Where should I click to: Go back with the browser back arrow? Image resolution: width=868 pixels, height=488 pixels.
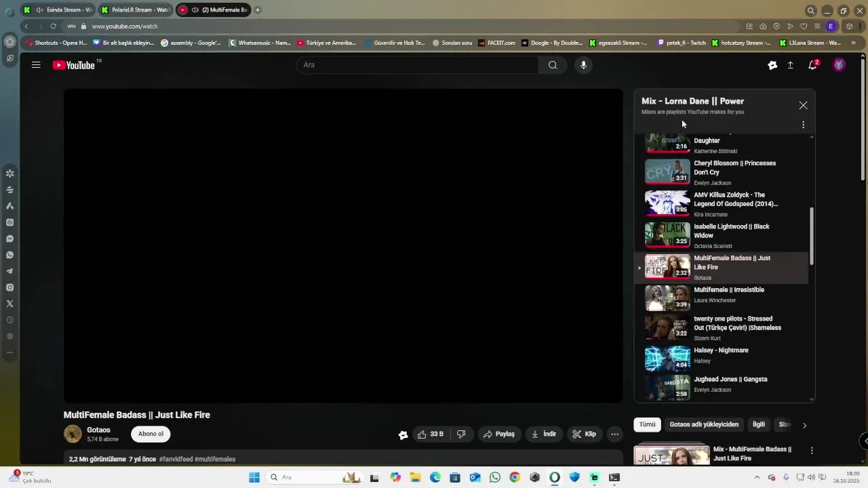(x=26, y=26)
